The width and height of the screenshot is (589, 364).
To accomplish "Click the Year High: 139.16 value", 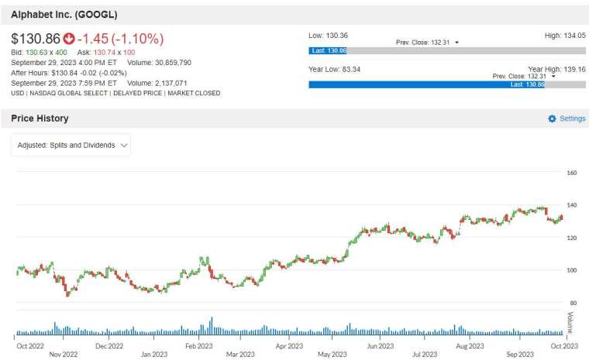I will click(556, 70).
